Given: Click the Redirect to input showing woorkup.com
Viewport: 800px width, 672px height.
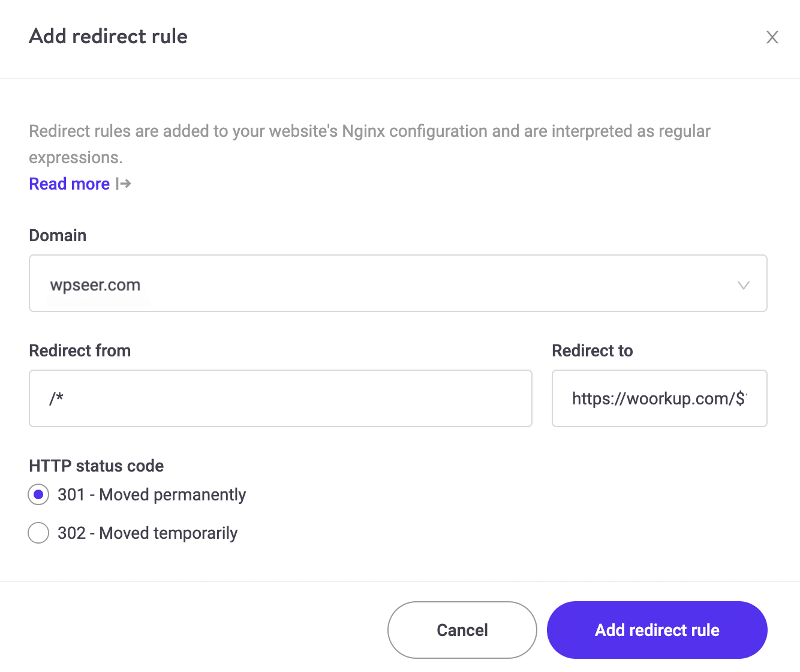Looking at the screenshot, I should [658, 398].
